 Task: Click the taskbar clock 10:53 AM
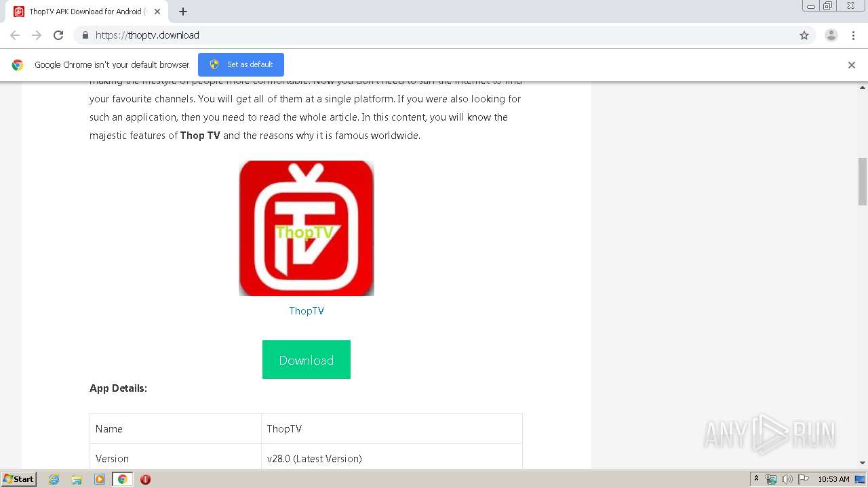pyautogui.click(x=833, y=479)
